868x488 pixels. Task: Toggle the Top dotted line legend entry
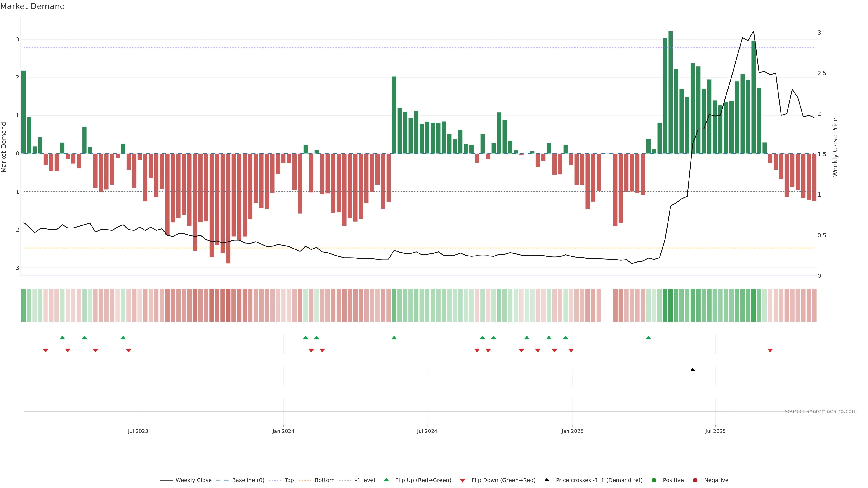click(289, 480)
